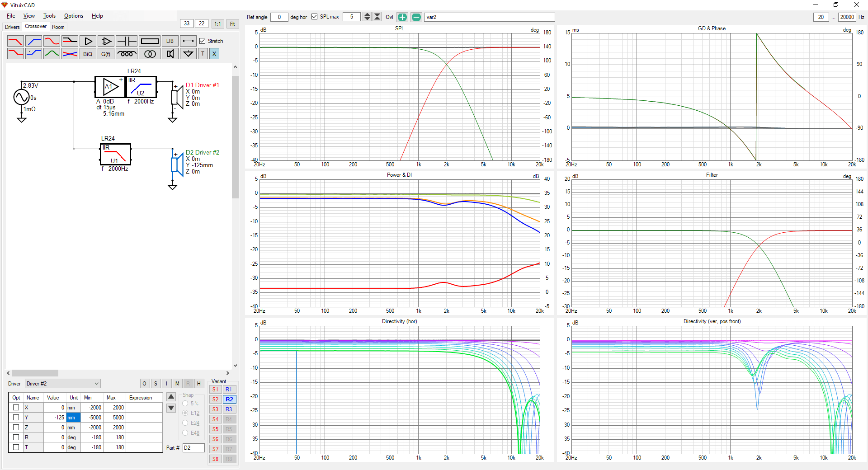The image size is (868, 470).
Task: Add a green peak filter block
Action: tap(52, 54)
